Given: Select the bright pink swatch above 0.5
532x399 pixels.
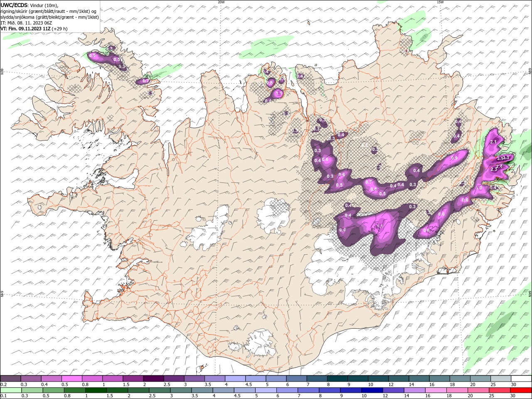Looking at the screenshot, I should pos(71,378).
